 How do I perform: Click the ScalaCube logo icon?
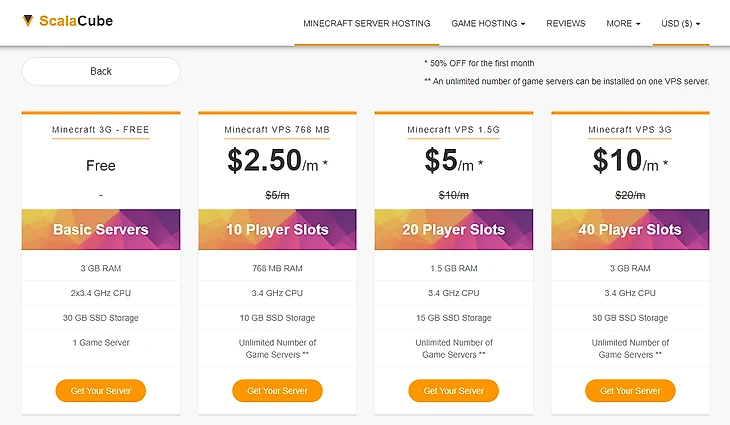pyautogui.click(x=29, y=23)
